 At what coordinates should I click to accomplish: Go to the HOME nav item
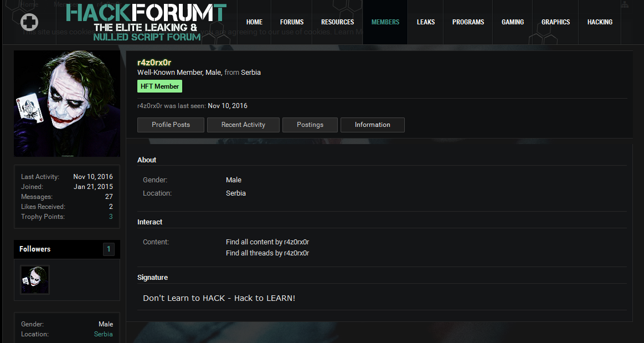click(254, 22)
